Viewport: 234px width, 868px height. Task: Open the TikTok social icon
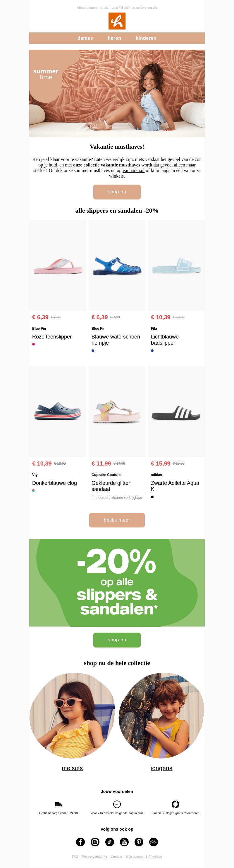click(x=109, y=842)
